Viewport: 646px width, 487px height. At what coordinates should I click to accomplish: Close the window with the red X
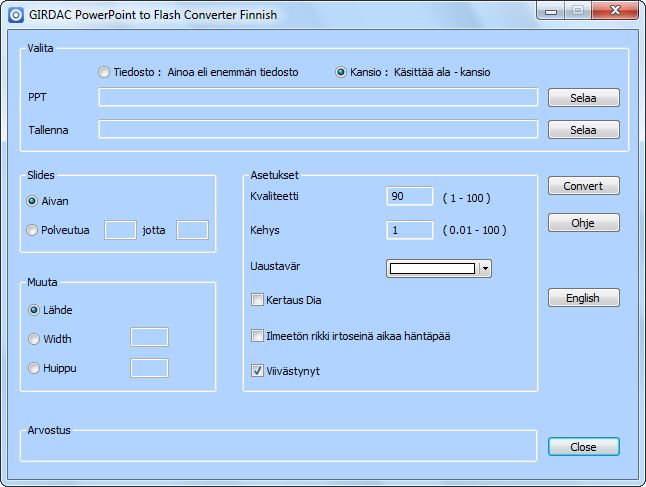coord(616,11)
